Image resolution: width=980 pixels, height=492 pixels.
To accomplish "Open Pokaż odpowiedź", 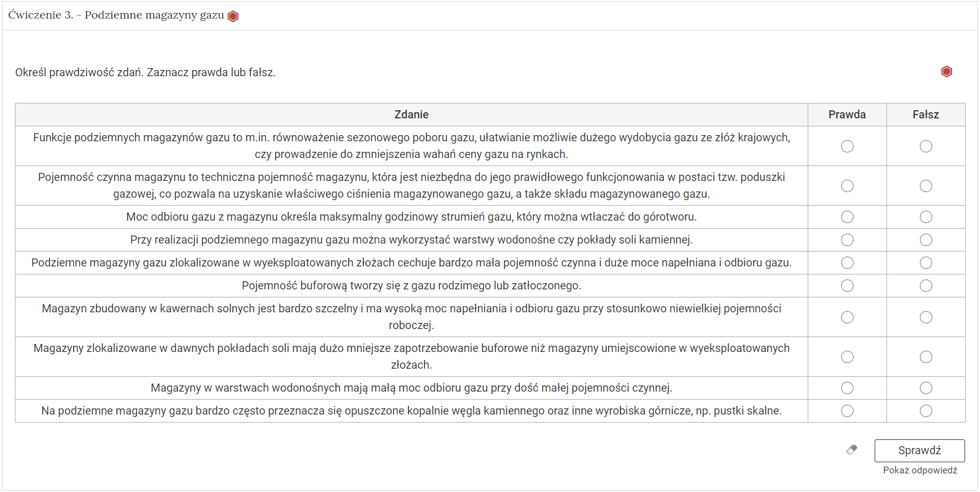I will pos(919,471).
